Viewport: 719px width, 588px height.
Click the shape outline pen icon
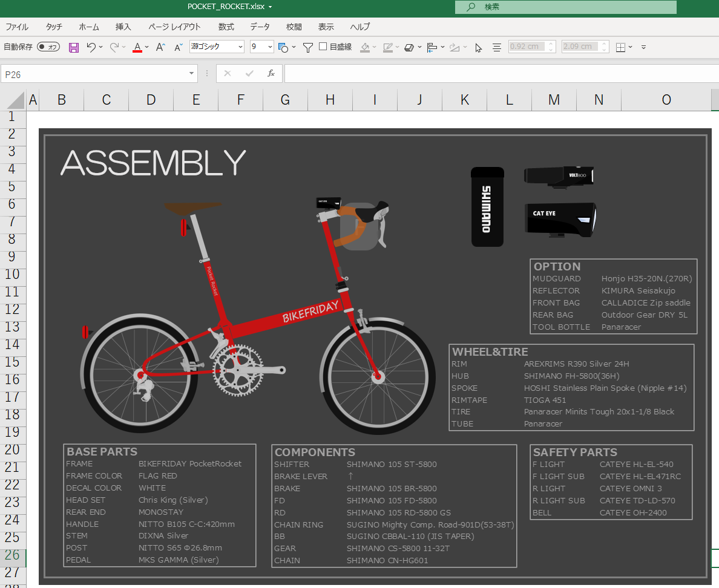coord(388,47)
